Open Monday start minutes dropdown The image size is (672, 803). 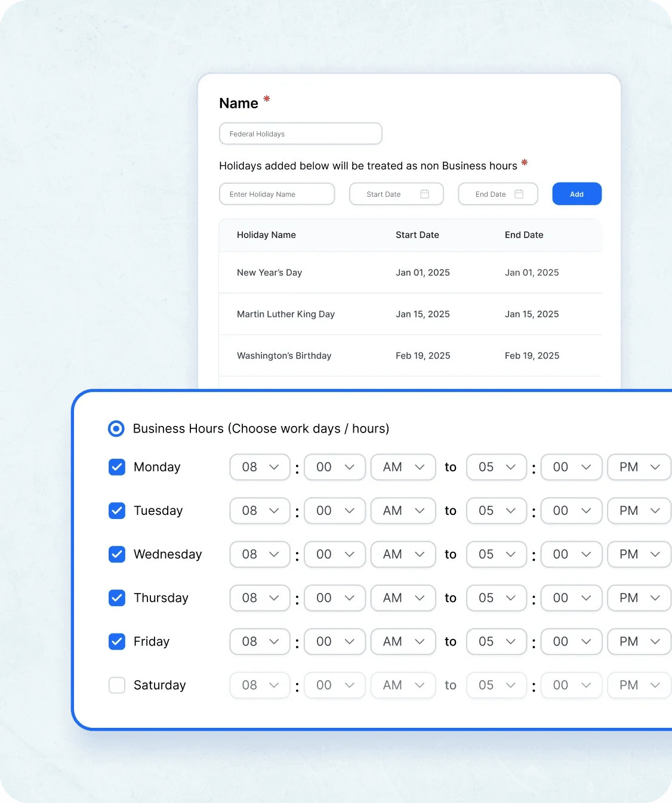point(335,467)
